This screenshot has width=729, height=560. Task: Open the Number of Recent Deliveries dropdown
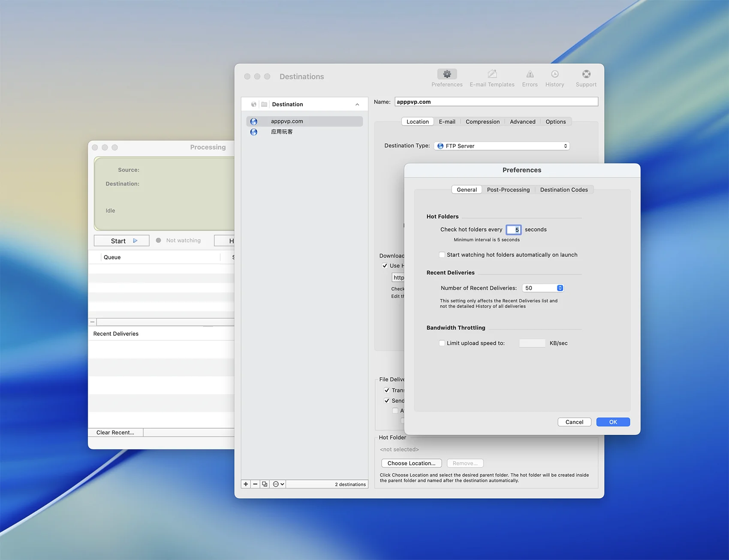tap(543, 288)
